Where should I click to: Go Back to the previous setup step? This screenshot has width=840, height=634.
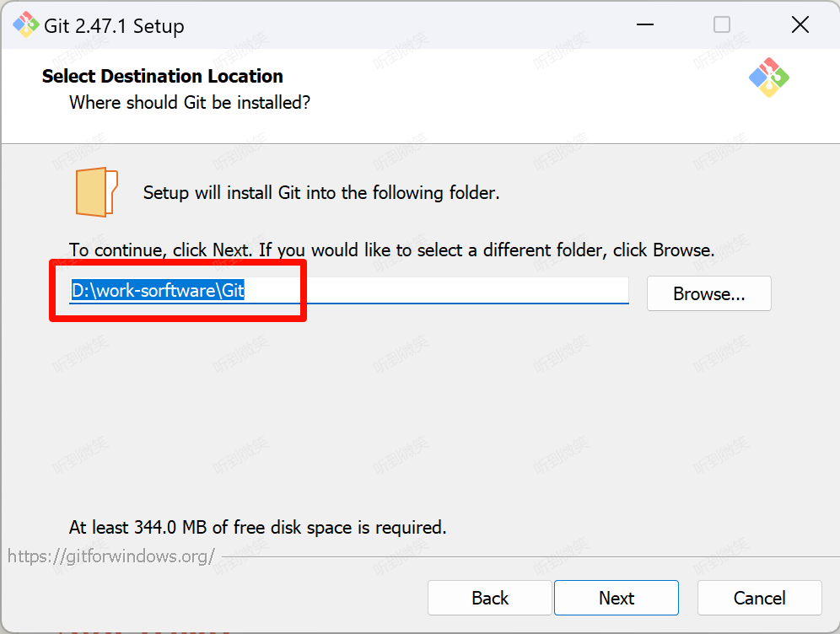point(490,598)
